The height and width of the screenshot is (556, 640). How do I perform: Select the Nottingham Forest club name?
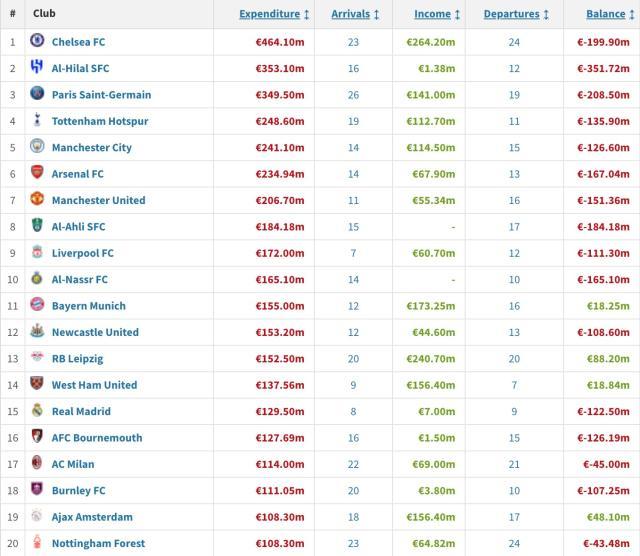(98, 543)
